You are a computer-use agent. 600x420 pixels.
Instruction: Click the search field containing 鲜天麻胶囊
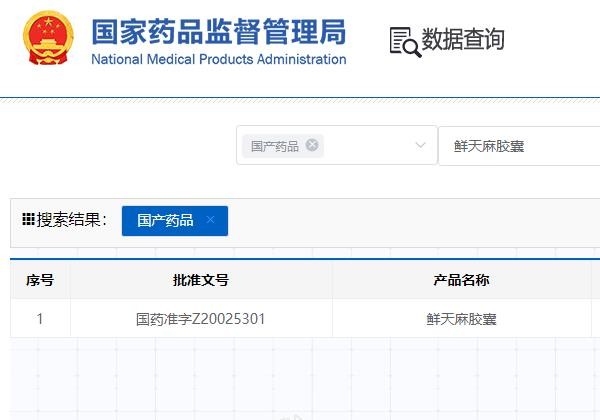click(520, 146)
